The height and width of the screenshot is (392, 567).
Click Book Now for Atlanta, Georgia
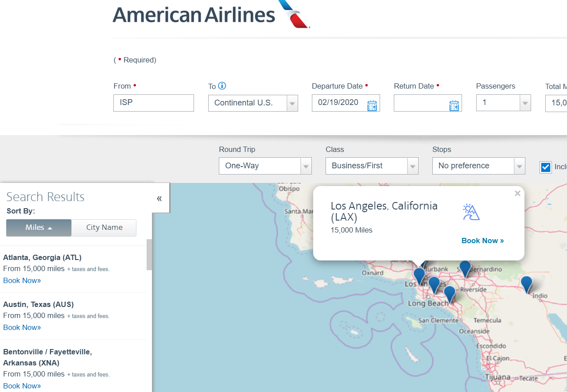(22, 280)
